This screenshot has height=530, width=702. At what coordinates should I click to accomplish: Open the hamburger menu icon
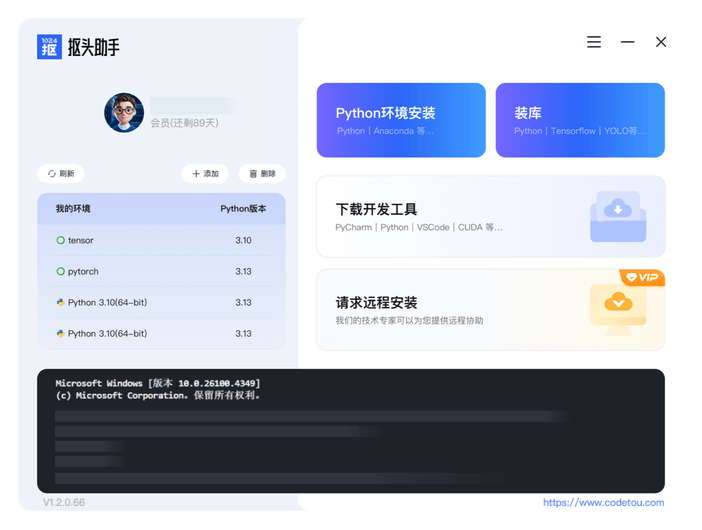click(594, 42)
